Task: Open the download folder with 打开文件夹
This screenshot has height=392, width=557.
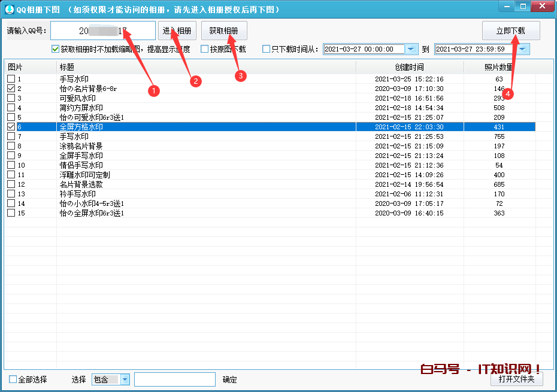Action: click(516, 379)
